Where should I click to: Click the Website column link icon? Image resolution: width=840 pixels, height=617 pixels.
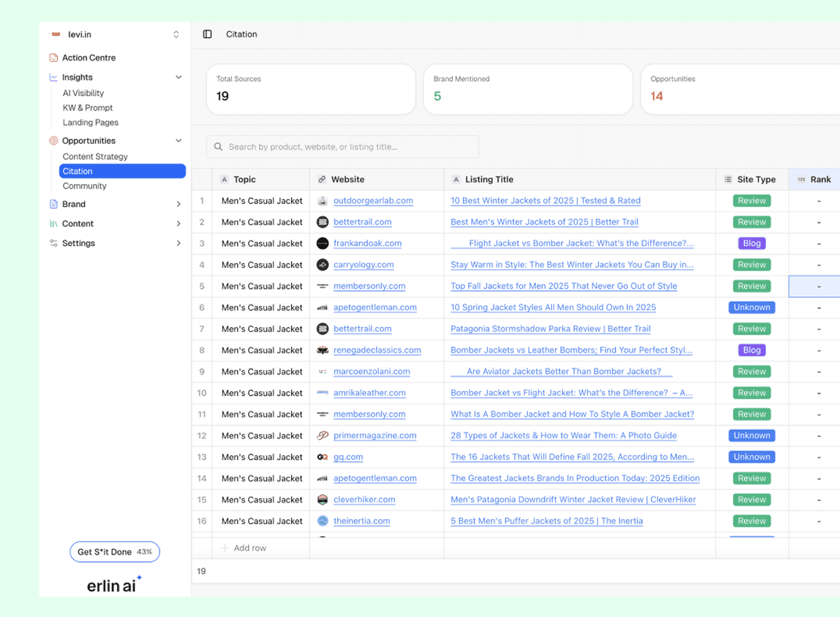[322, 180]
